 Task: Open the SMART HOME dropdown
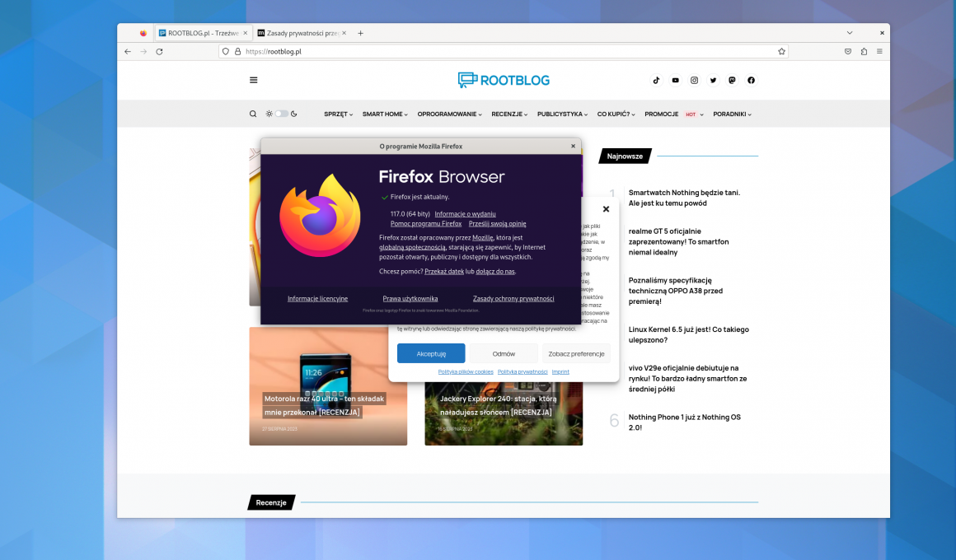pyautogui.click(x=384, y=114)
